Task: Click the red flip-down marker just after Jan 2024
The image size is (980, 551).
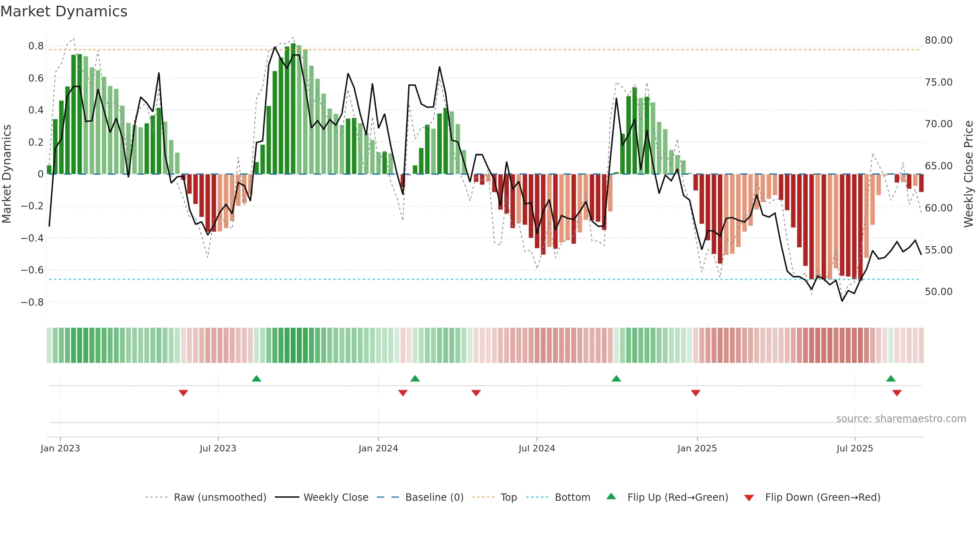Action: coord(403,393)
